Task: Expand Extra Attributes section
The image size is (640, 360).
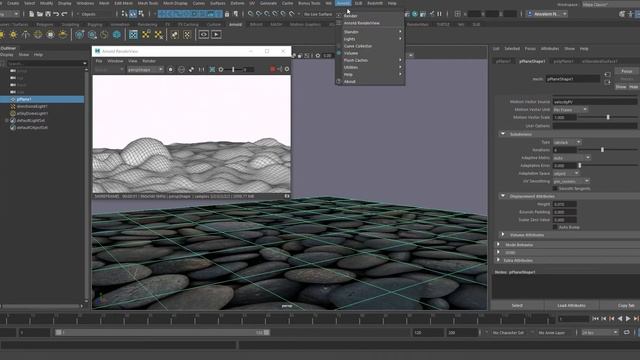Action: coord(498,260)
